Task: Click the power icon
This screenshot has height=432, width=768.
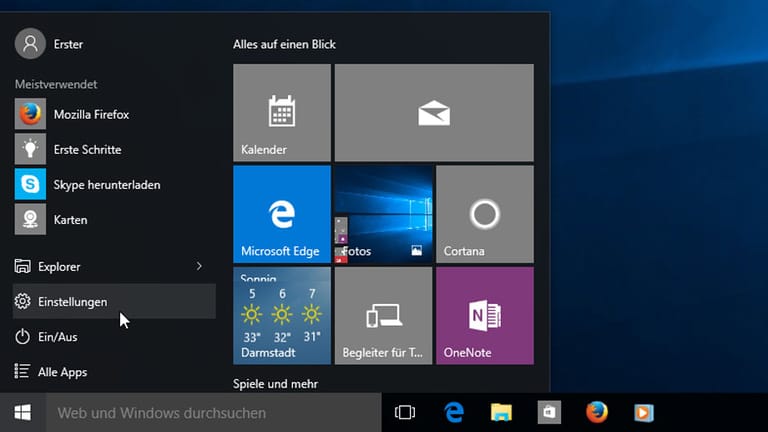Action: click(x=22, y=336)
